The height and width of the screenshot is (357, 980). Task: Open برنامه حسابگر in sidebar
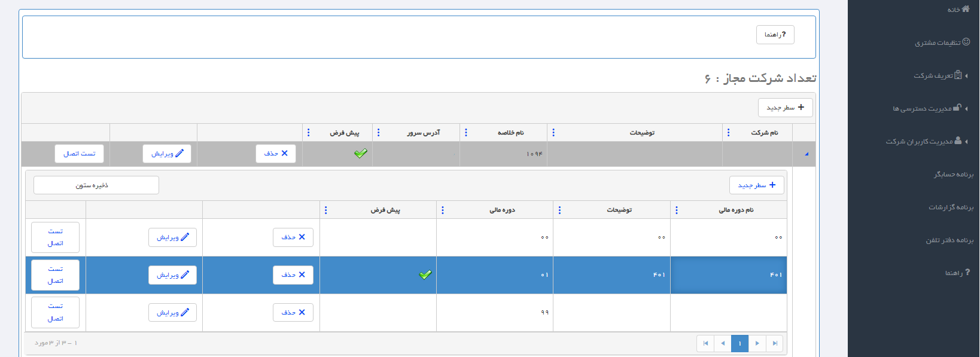[x=954, y=174]
